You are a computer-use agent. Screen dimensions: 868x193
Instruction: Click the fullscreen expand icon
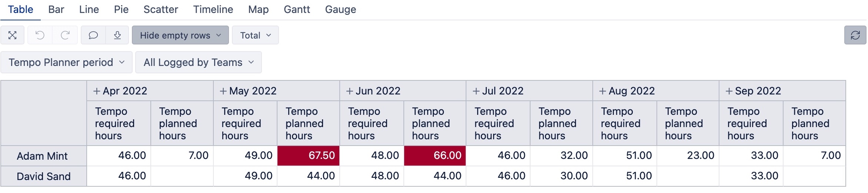[13, 35]
